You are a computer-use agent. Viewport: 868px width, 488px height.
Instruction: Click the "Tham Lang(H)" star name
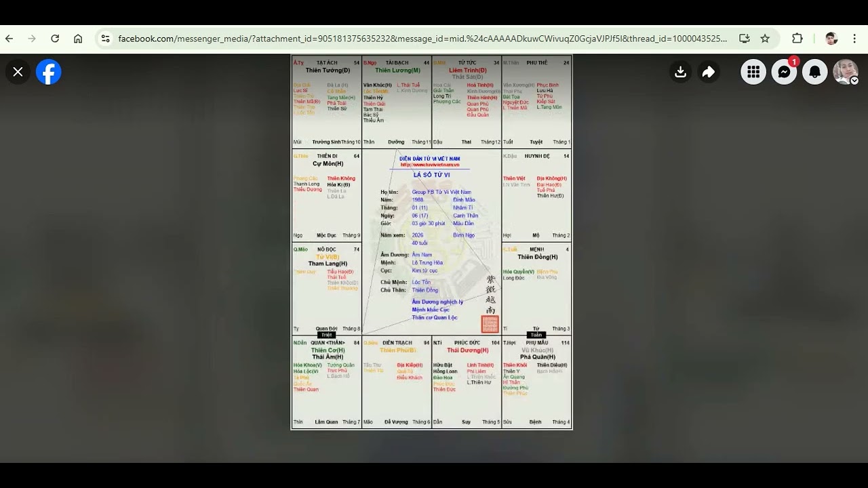point(328,264)
